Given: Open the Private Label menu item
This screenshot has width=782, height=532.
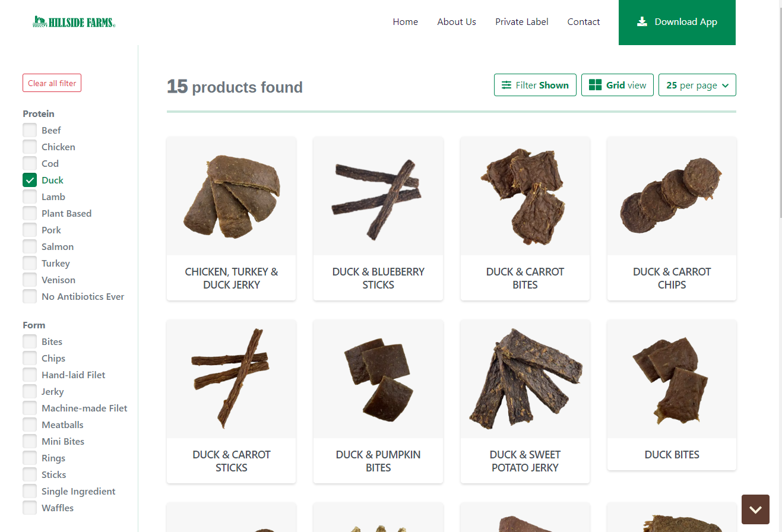Looking at the screenshot, I should [522, 22].
